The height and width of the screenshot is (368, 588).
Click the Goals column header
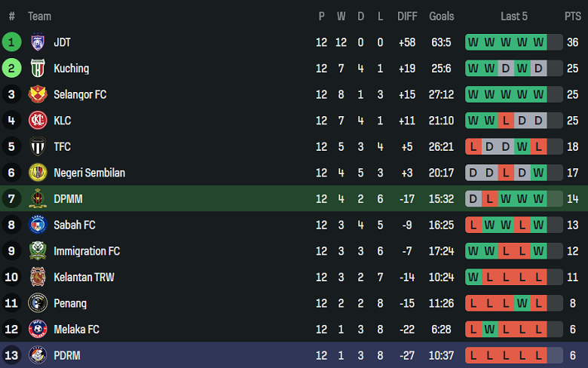442,16
